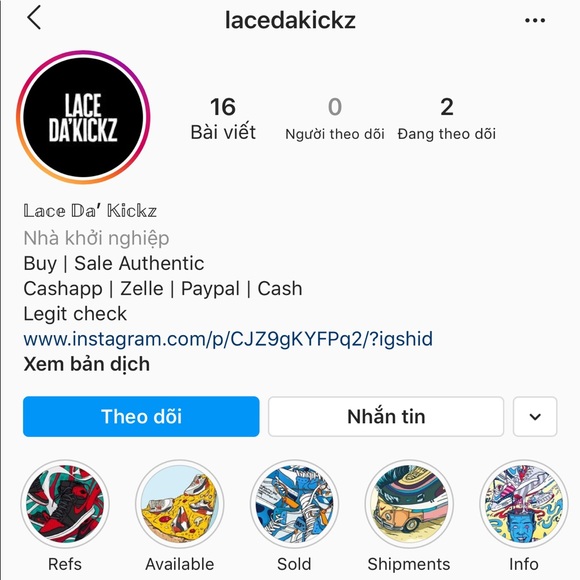Tap the Nhà khởi nghiệp category label
The width and height of the screenshot is (580, 580).
(96, 238)
